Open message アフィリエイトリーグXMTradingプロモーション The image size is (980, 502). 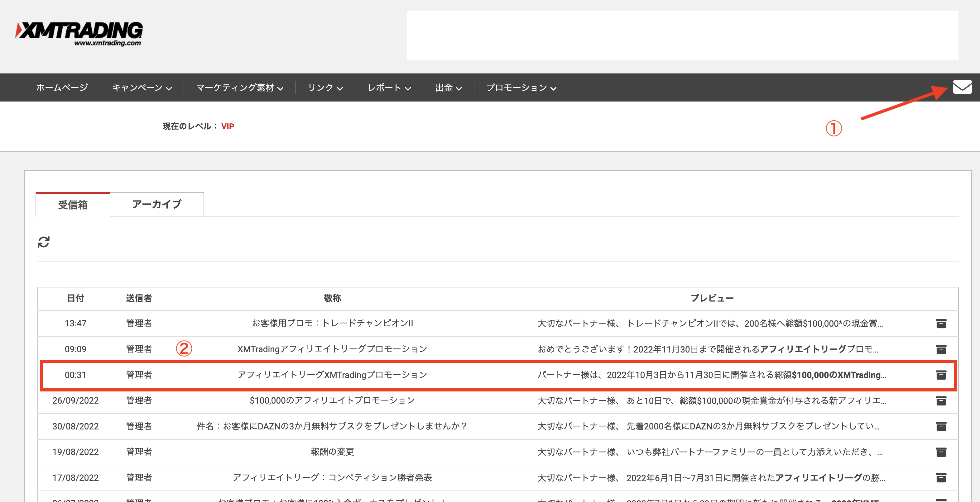(x=332, y=375)
